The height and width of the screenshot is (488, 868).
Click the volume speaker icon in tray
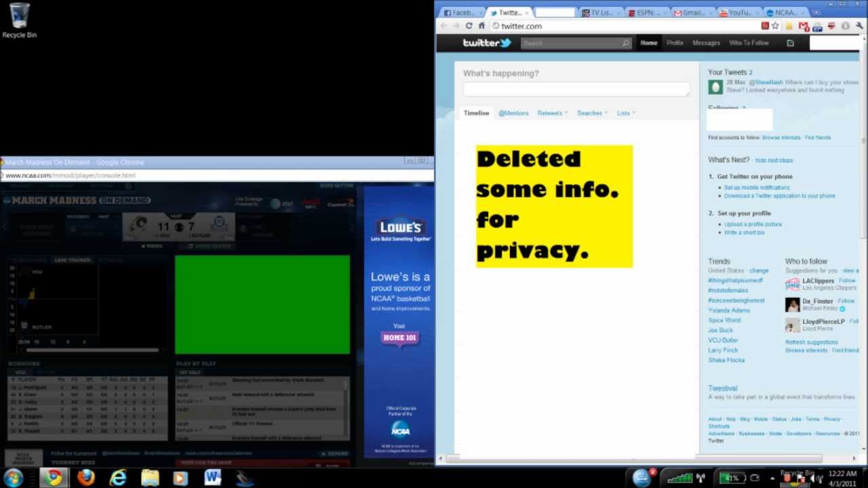click(812, 479)
